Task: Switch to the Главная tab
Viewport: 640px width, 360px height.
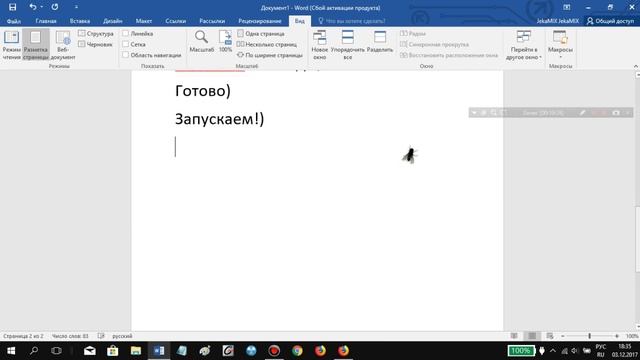Action: (x=46, y=21)
